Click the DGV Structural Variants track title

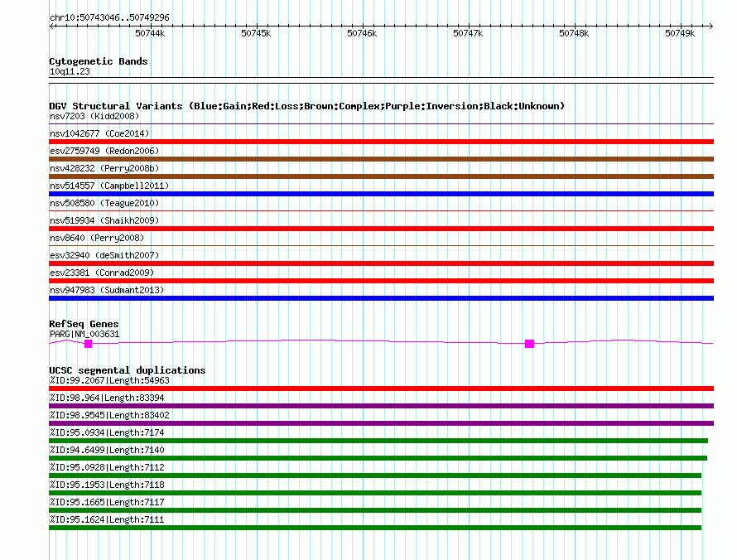tap(307, 106)
